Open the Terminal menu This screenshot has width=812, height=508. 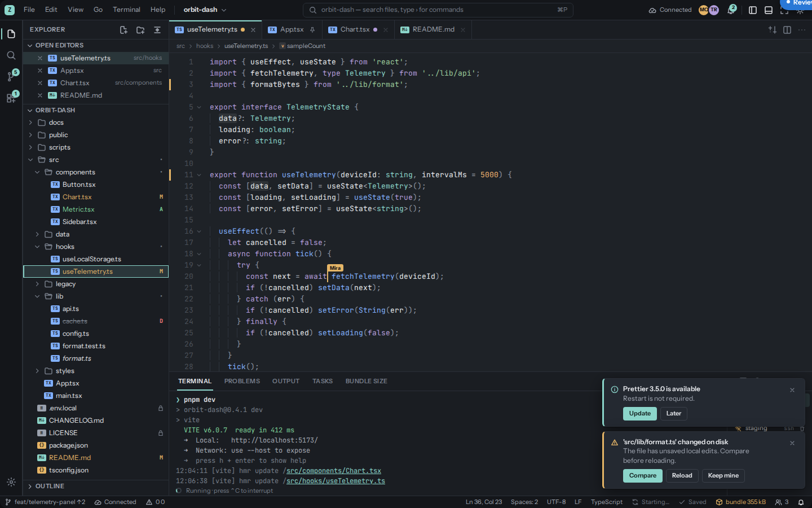tap(126, 10)
